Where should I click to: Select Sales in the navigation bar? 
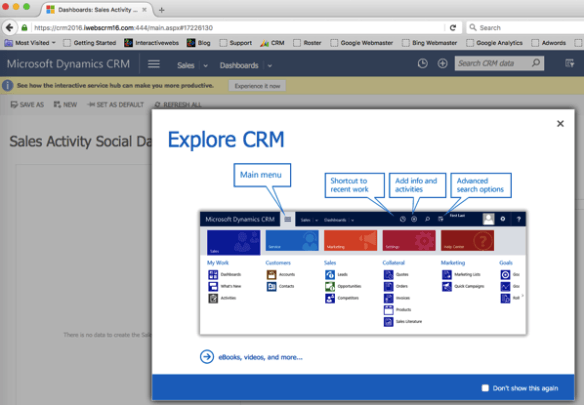pyautogui.click(x=185, y=66)
